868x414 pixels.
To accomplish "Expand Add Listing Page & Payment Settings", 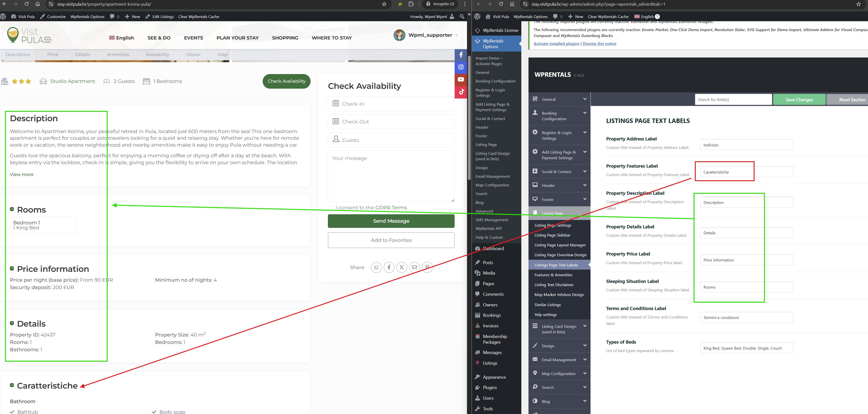I will (x=559, y=155).
